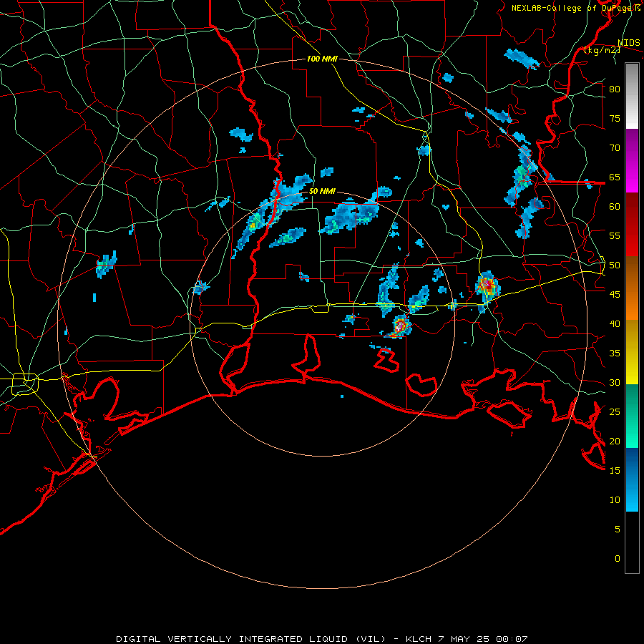This screenshot has width=644, height=644.
Task: Select the 55 value on the scale
Action: coord(615,235)
